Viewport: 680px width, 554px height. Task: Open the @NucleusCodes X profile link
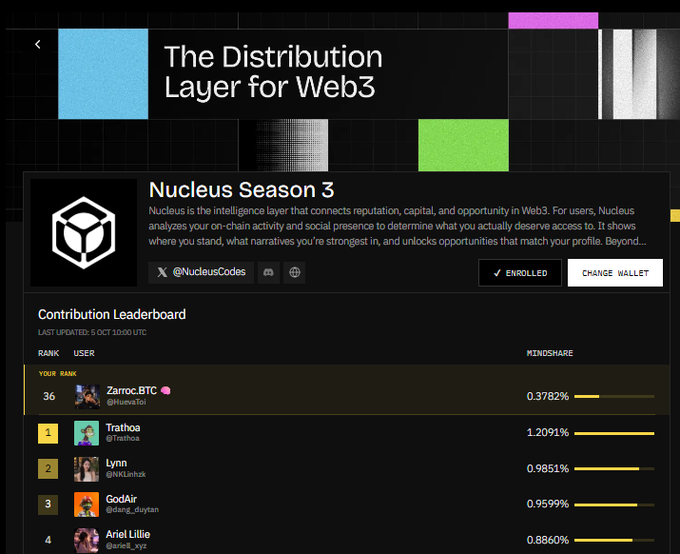[x=201, y=272]
